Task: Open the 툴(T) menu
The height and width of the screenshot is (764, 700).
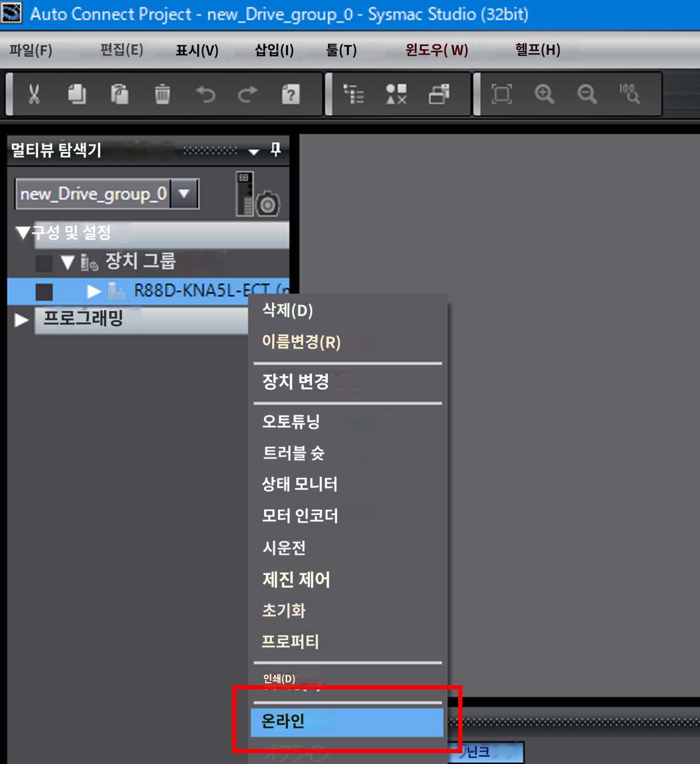Action: (341, 50)
